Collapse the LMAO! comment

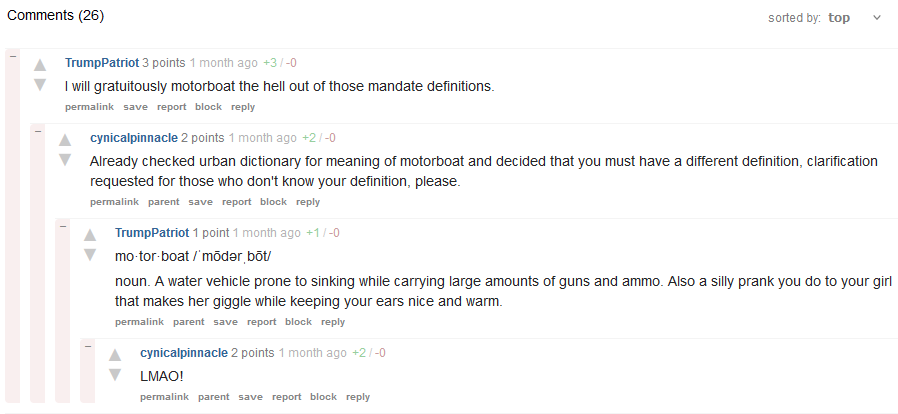point(87,346)
